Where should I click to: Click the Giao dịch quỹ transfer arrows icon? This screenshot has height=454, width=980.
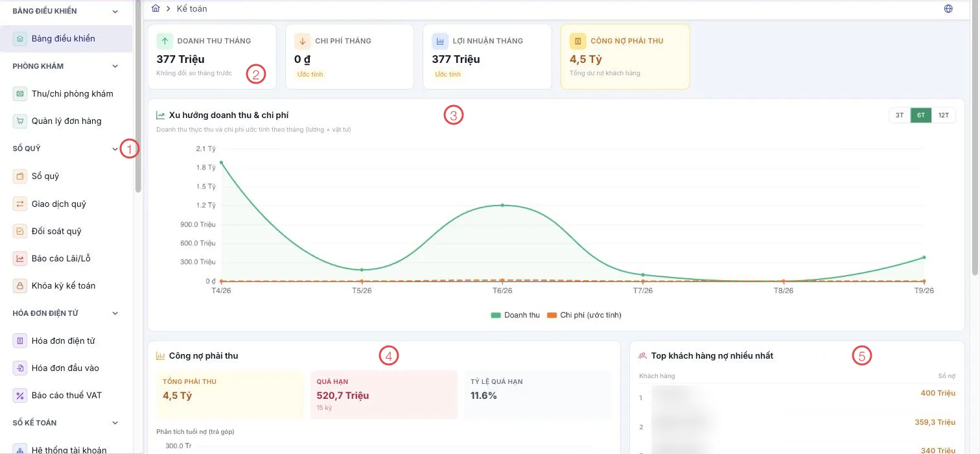[x=20, y=204]
